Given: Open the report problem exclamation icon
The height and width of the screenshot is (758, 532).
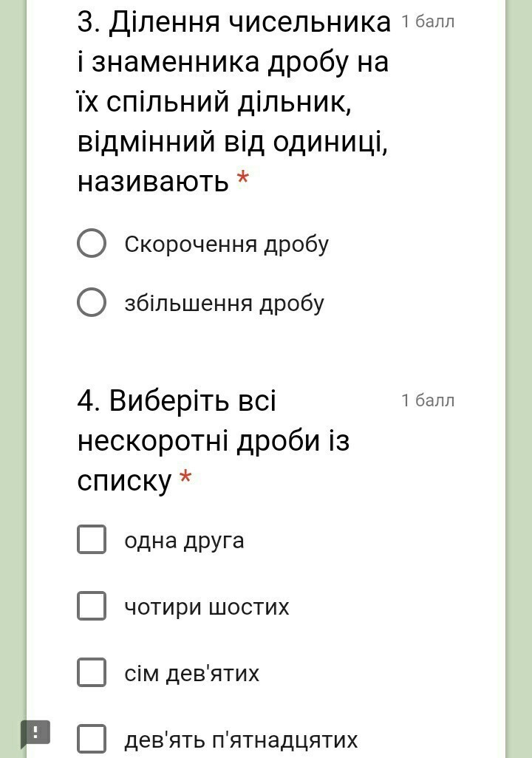Looking at the screenshot, I should pos(35,733).
